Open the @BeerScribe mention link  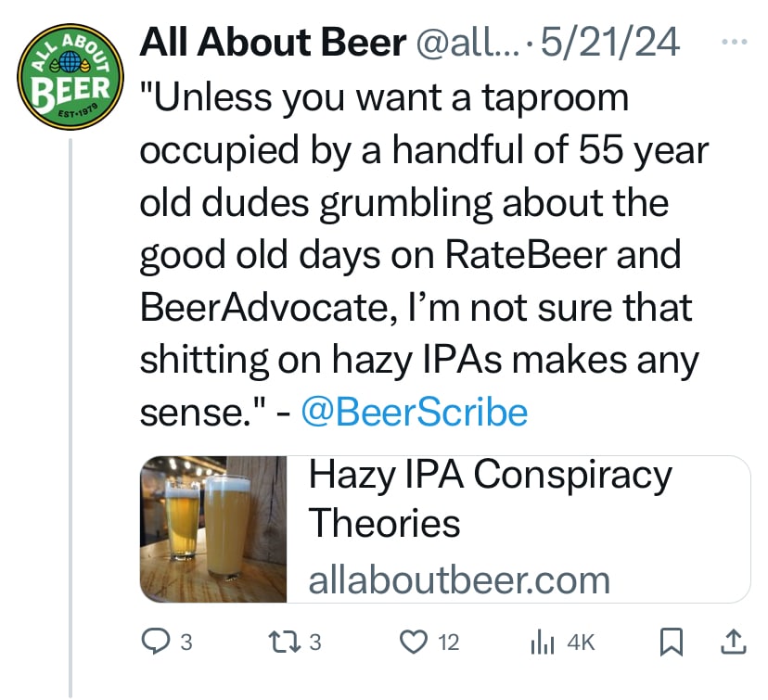pos(415,413)
